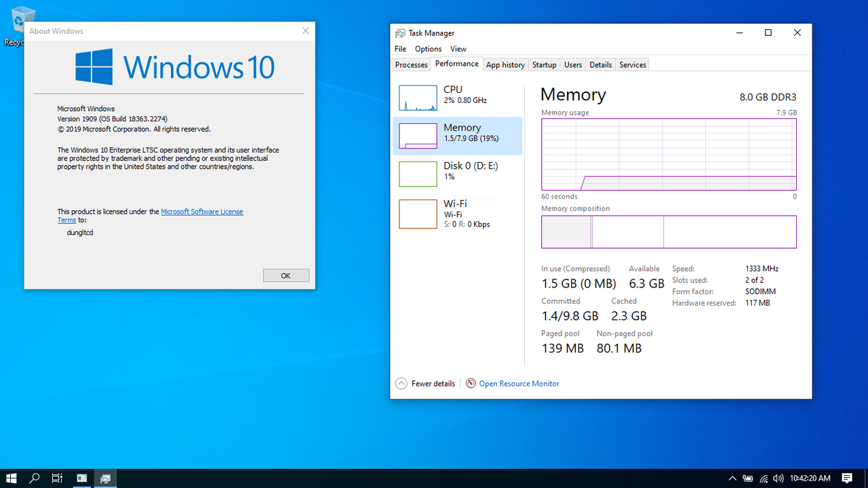The height and width of the screenshot is (488, 868).
Task: Click the Slots used 2 of 2 value
Action: 754,280
